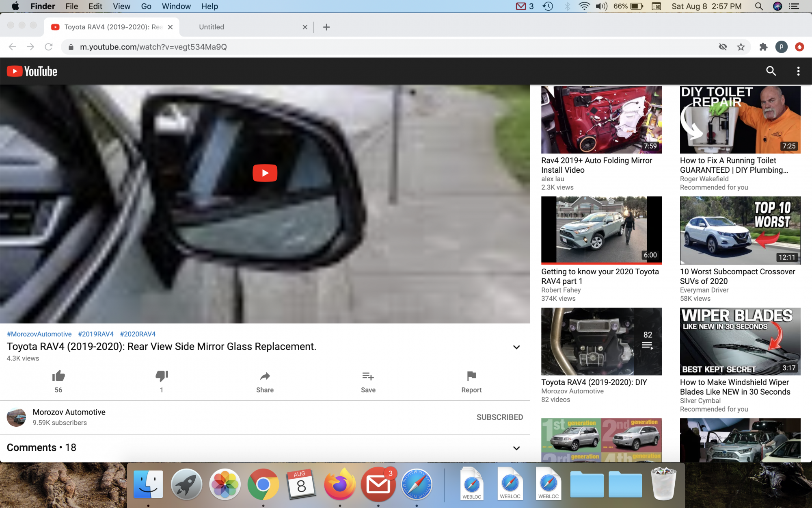Open Safari from the Dock
812x508 pixels.
coord(417,484)
